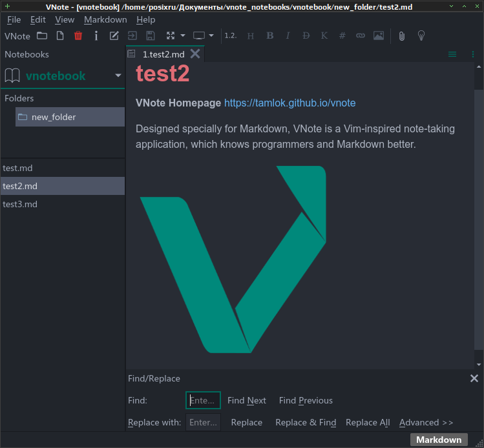
Task: Insert an image with the picture icon
Action: [x=379, y=36]
